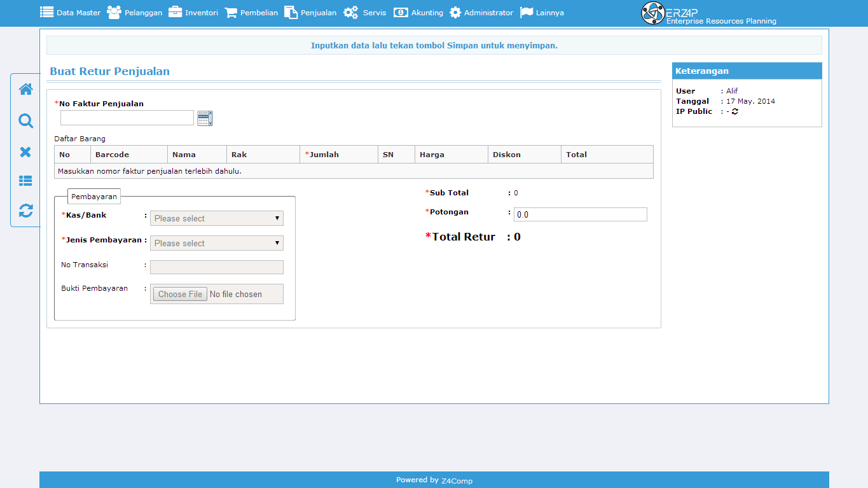
Task: Click the Potongan input field
Action: pos(581,214)
